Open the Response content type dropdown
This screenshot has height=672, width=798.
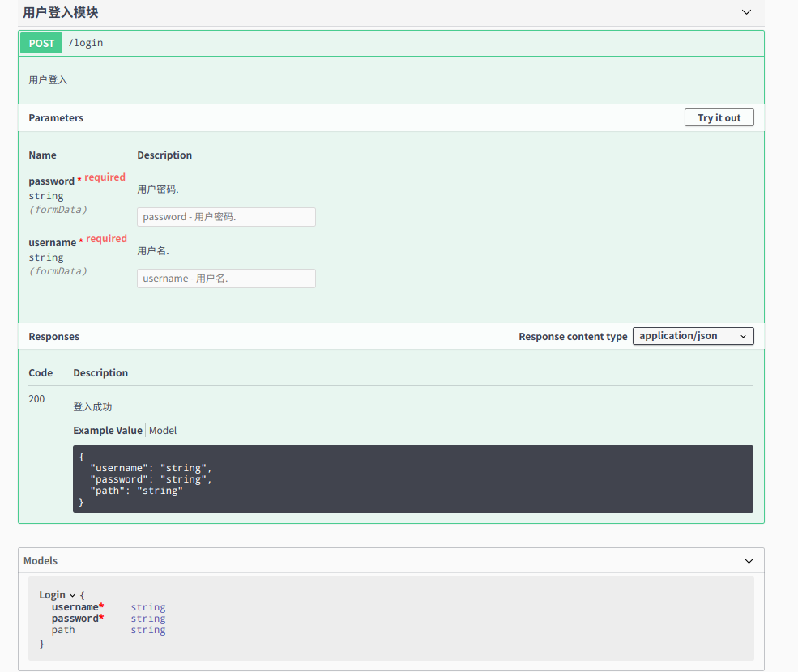(x=693, y=335)
